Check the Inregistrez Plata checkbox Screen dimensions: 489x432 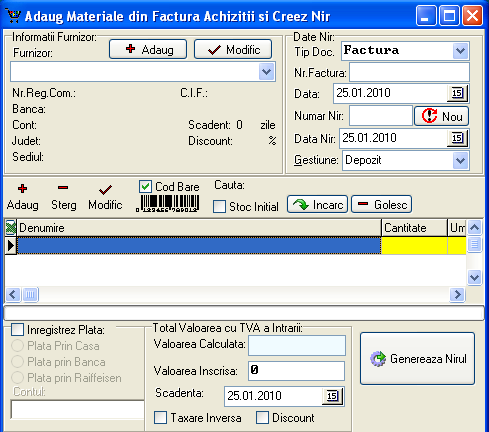click(17, 329)
